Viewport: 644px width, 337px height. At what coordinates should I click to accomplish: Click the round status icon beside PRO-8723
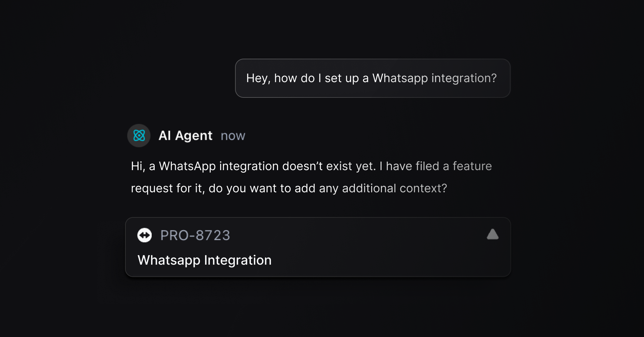click(x=145, y=235)
